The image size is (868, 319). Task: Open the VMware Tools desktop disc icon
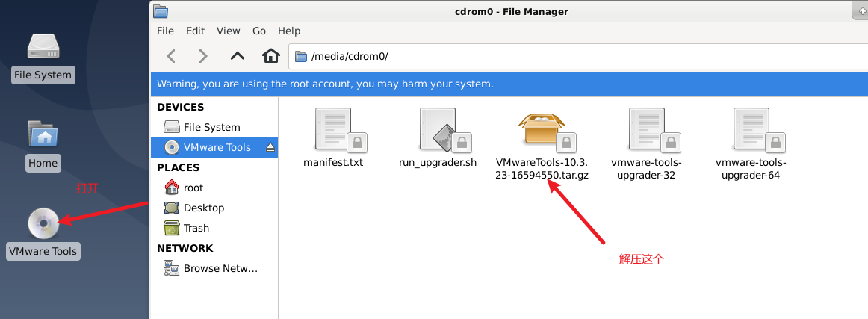(x=43, y=223)
